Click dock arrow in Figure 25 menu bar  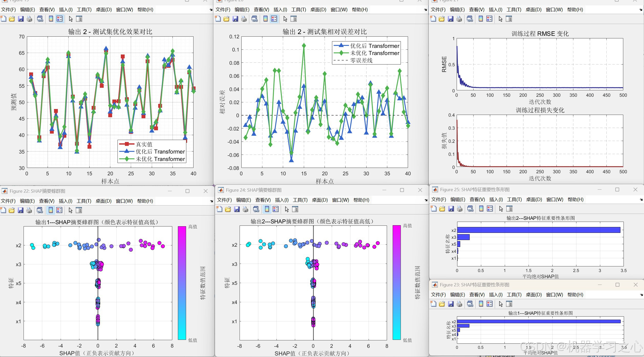click(641, 200)
